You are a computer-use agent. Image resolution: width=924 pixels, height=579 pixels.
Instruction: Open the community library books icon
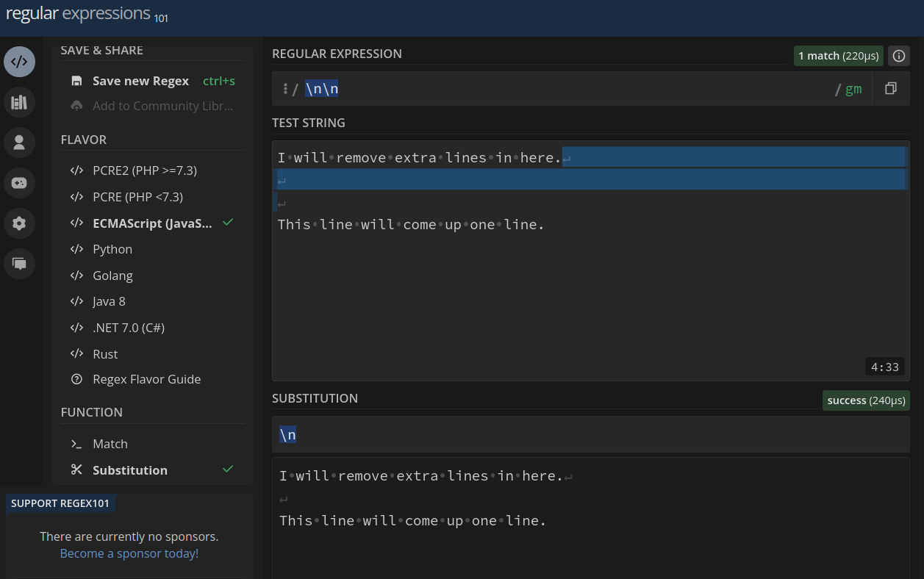coord(19,102)
